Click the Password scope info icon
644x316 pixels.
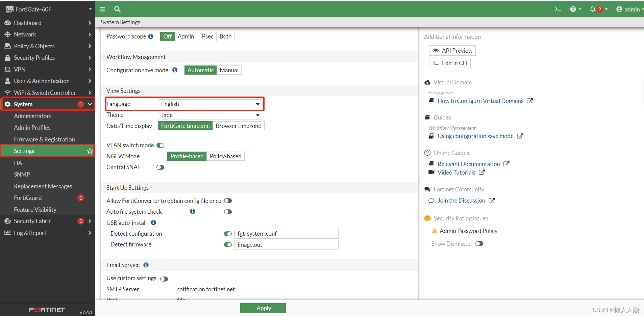[151, 36]
